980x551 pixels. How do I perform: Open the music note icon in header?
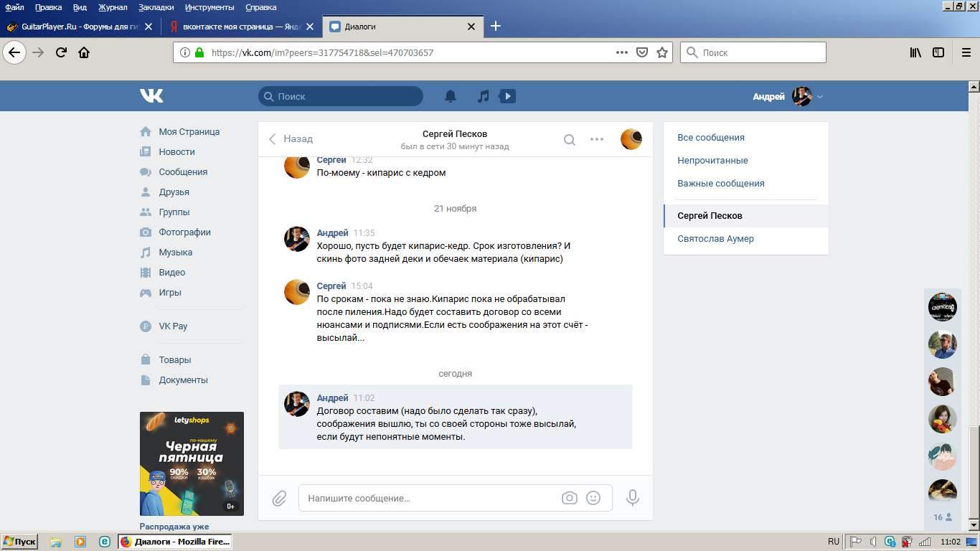click(484, 96)
